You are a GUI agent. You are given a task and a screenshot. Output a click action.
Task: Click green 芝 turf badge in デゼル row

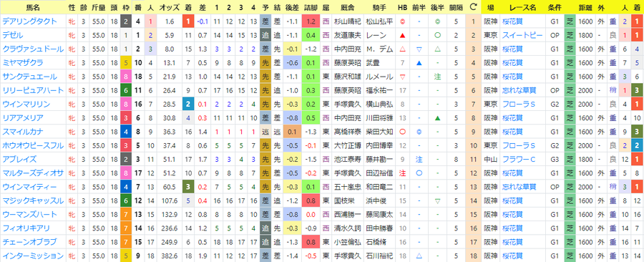[x=570, y=35]
